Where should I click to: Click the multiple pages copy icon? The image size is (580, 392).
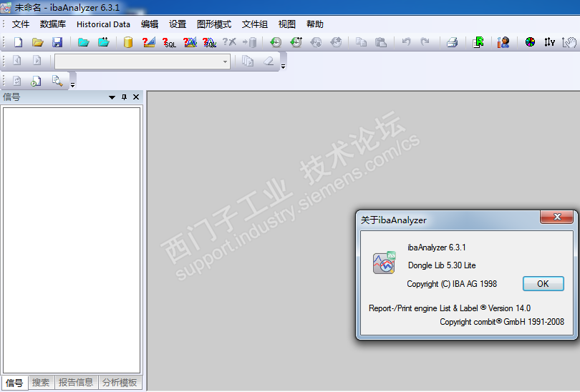(248, 61)
